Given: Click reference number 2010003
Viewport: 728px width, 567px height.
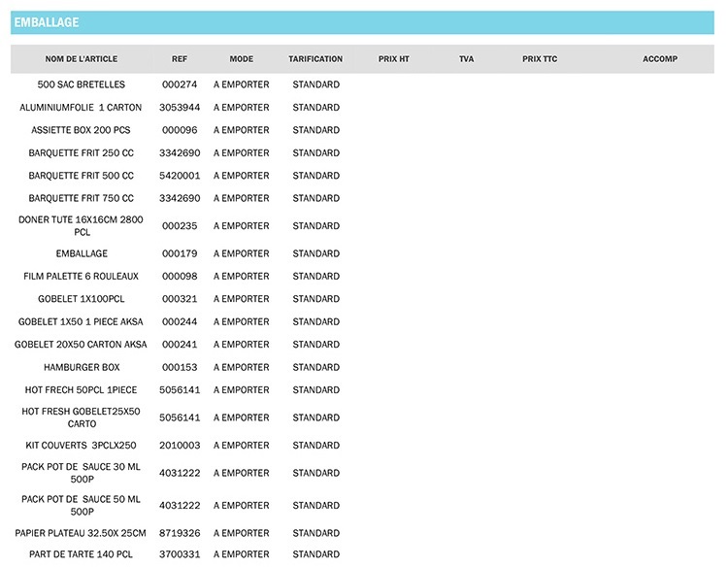Looking at the screenshot, I should pyautogui.click(x=180, y=446).
